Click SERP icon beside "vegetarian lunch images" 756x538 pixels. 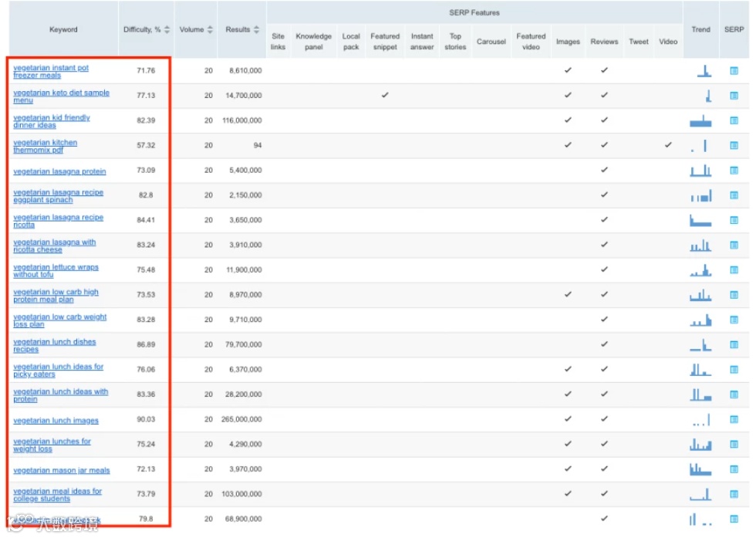coord(734,419)
